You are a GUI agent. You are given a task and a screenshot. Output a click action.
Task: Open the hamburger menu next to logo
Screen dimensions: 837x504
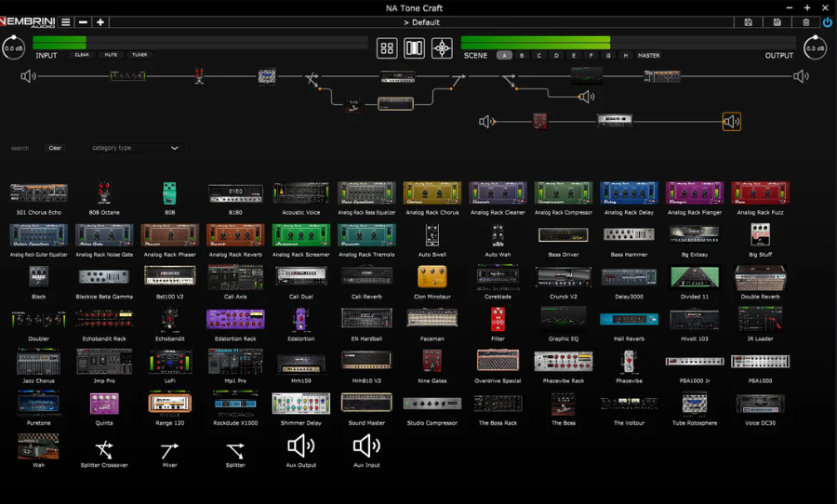point(66,22)
